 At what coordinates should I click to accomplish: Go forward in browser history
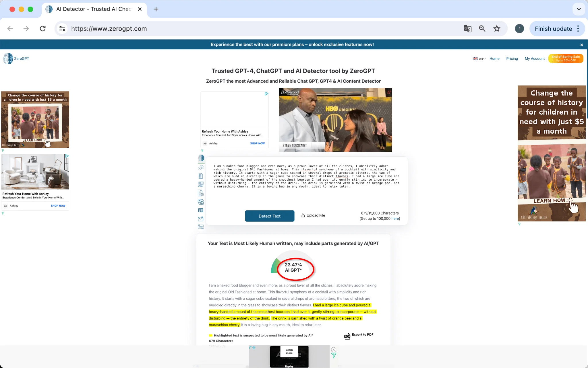tap(26, 29)
